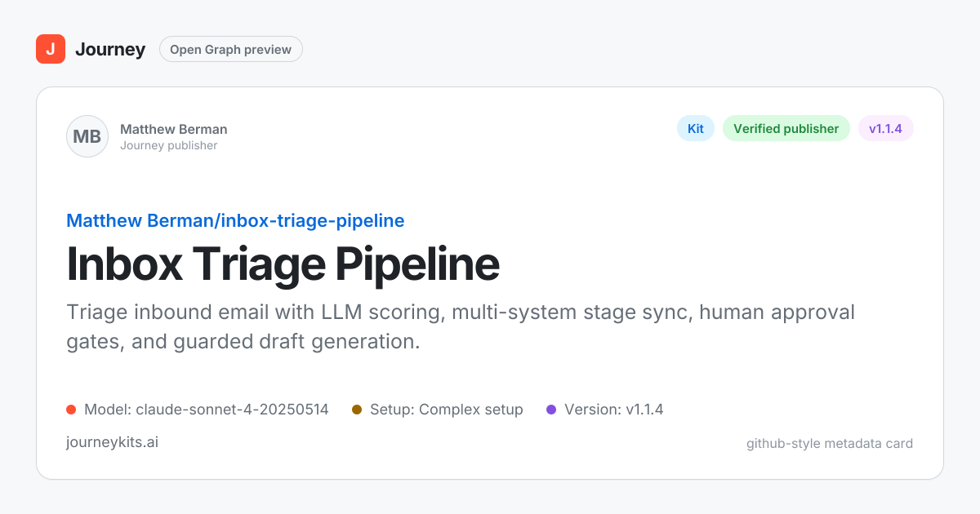The image size is (980, 514).
Task: Click the purple v1.1.4 badge
Action: tap(885, 128)
